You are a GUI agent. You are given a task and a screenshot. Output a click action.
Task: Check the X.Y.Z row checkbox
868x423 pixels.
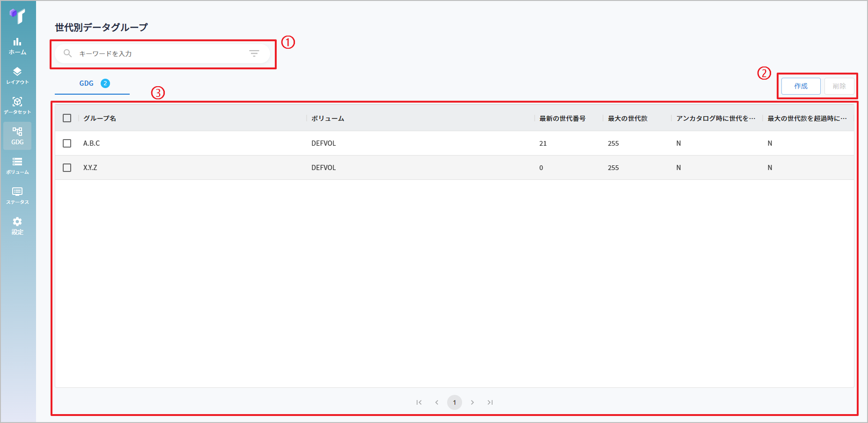point(67,168)
